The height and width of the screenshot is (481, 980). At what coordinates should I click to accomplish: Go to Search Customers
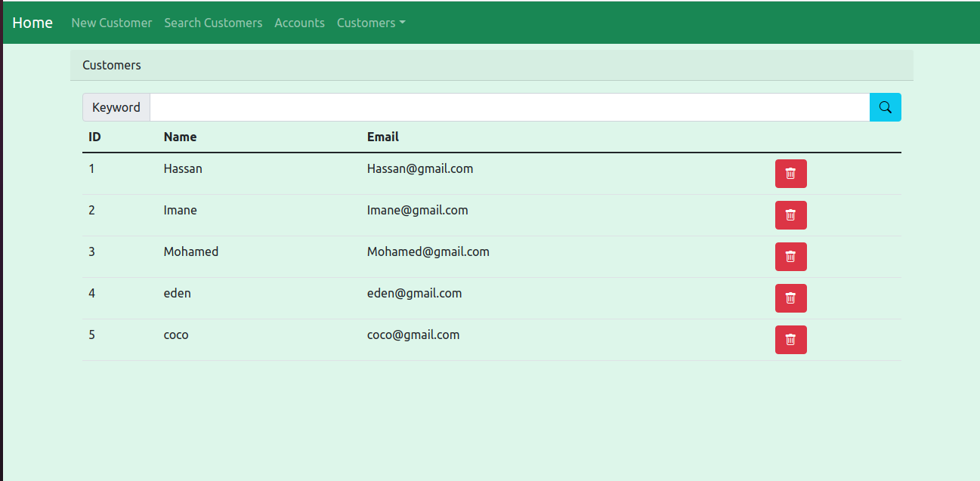(213, 23)
